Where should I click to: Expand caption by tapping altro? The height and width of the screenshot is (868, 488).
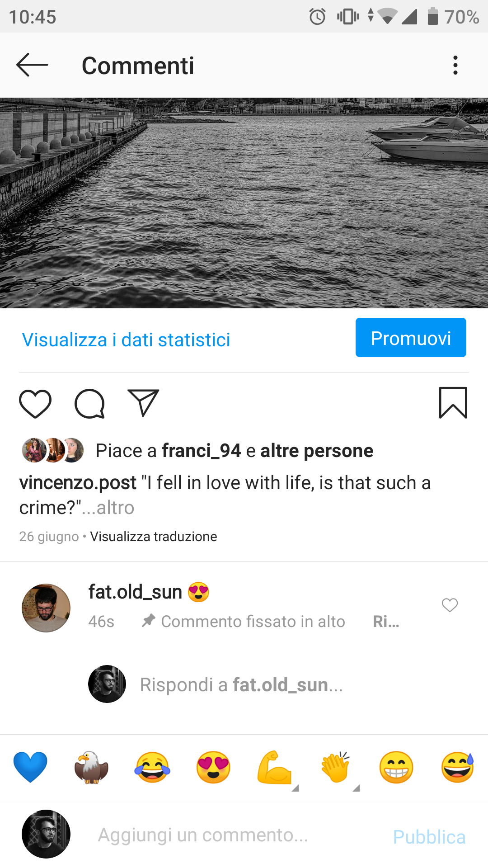coord(115,508)
